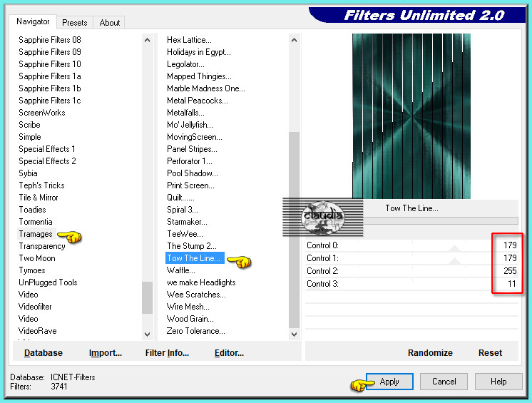Select Special Effects 1 category
The image size is (532, 403).
(x=47, y=149)
